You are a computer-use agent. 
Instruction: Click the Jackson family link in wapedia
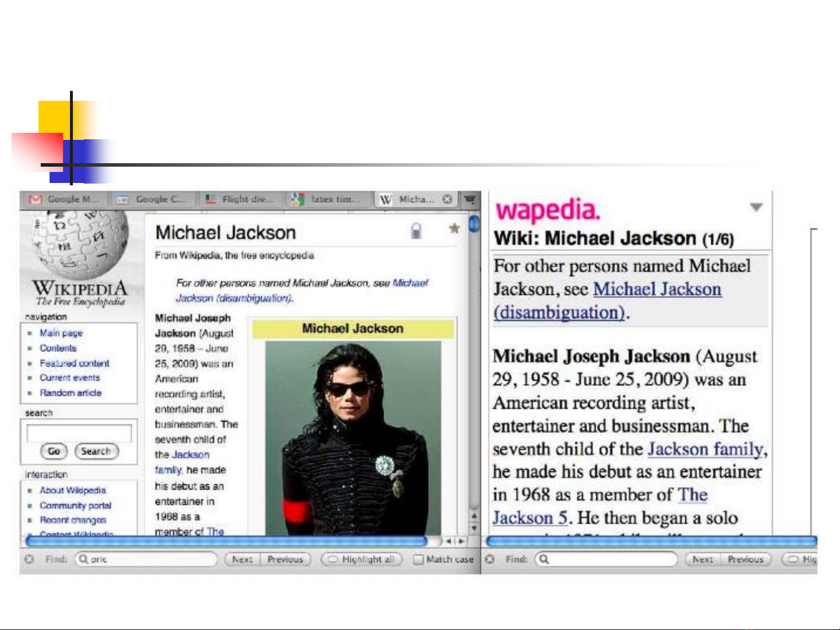[705, 449]
